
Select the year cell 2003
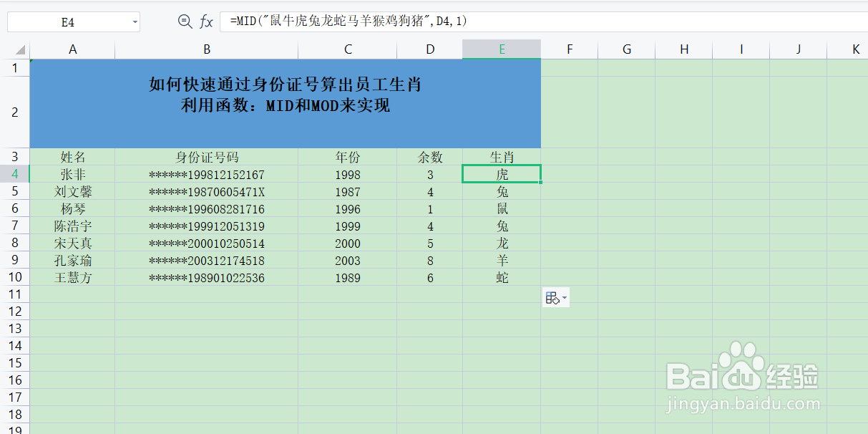coord(348,260)
